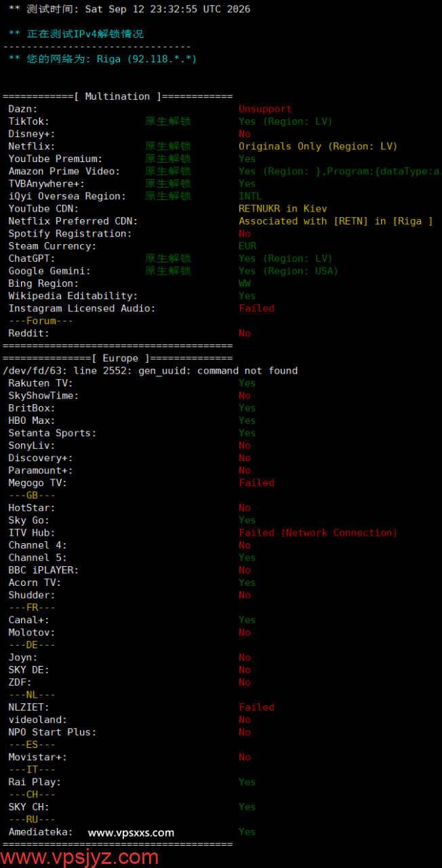
Task: Click the 'Spotify Registration:' label
Action: [71, 233]
